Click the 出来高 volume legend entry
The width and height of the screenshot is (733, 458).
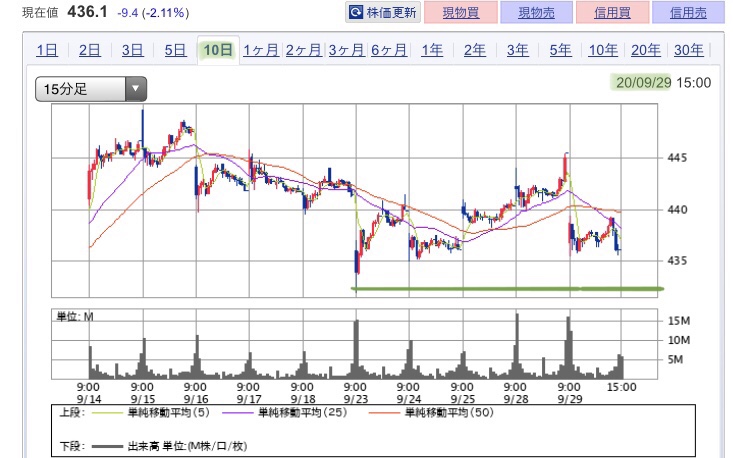pyautogui.click(x=169, y=446)
